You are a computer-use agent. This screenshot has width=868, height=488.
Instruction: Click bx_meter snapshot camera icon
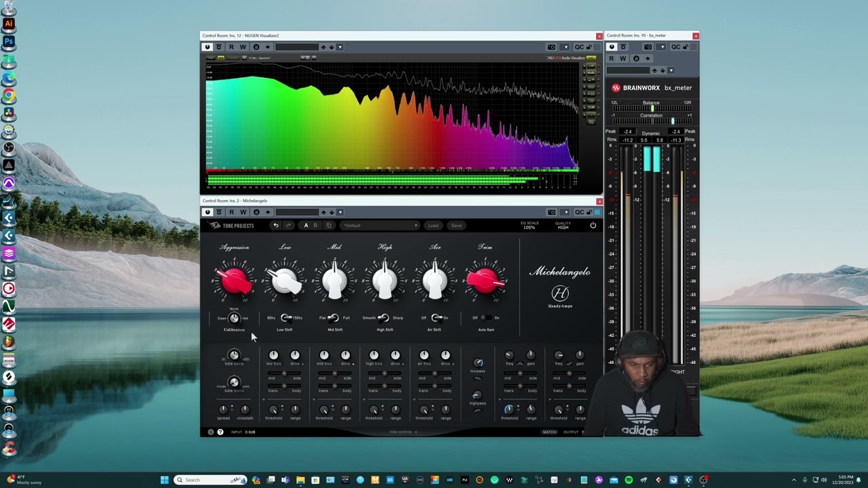click(x=648, y=47)
